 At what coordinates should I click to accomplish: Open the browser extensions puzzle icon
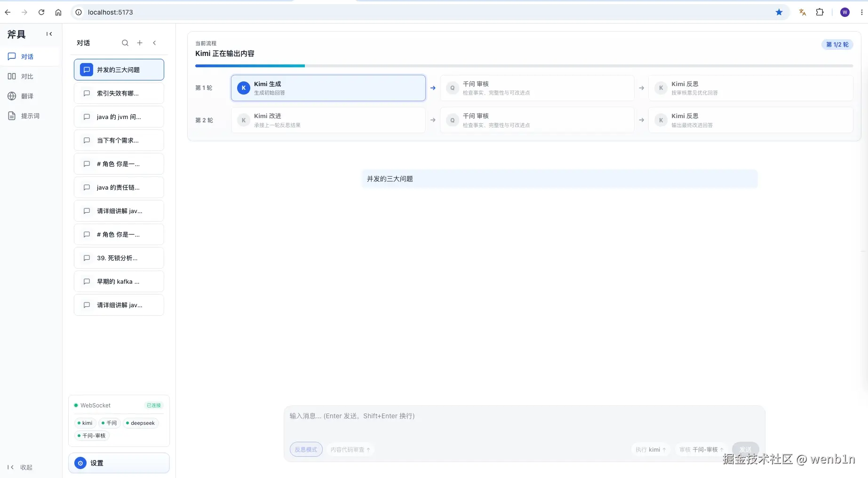[820, 12]
